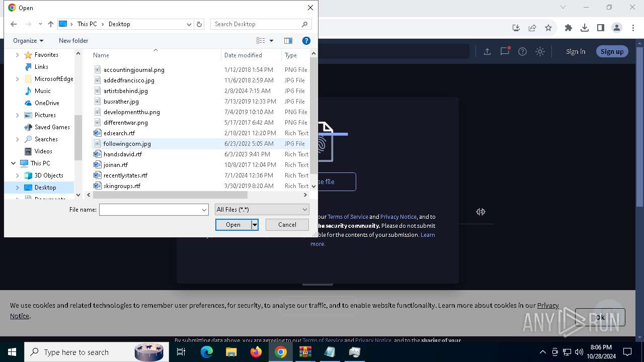Click Sign in link on page
Viewport: 644px width, 362px height.
(576, 51)
